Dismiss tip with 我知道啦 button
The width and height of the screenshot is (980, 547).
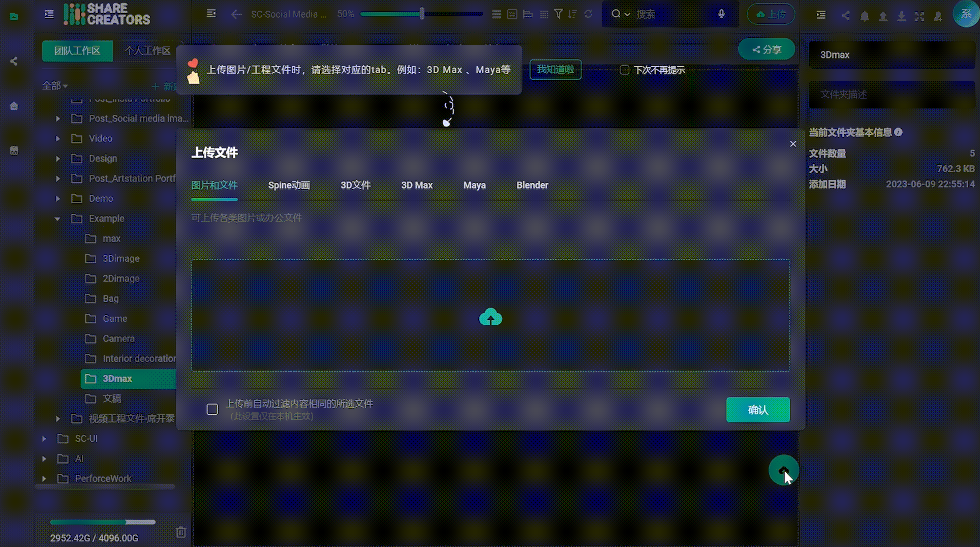pyautogui.click(x=555, y=69)
